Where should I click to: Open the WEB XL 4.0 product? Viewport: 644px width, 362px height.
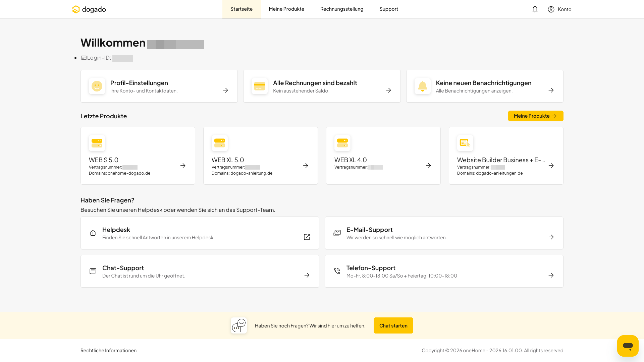tap(383, 156)
